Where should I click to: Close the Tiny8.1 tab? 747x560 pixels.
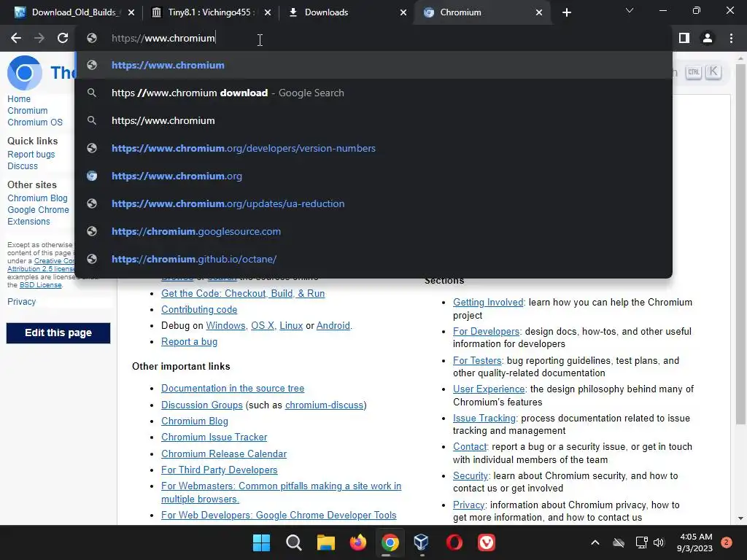point(268,12)
